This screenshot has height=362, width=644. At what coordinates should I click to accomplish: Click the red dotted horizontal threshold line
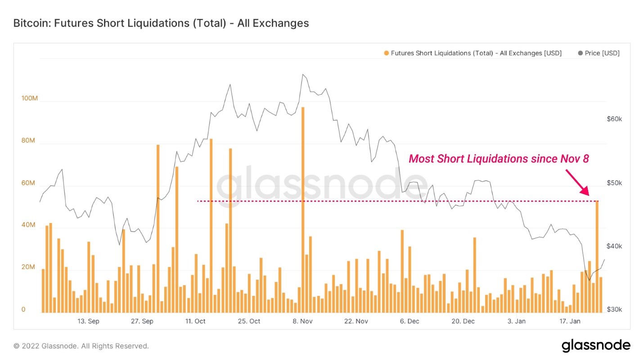[x=396, y=201]
